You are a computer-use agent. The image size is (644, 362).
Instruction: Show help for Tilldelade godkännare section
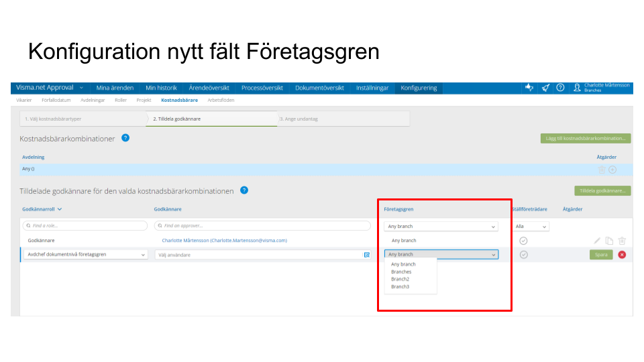pyautogui.click(x=244, y=190)
